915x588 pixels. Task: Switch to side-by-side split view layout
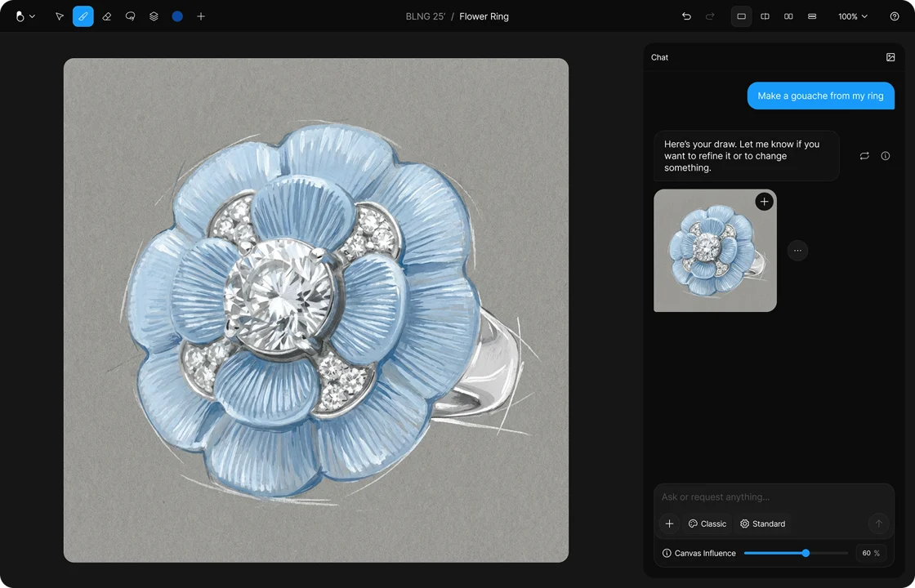click(x=765, y=16)
